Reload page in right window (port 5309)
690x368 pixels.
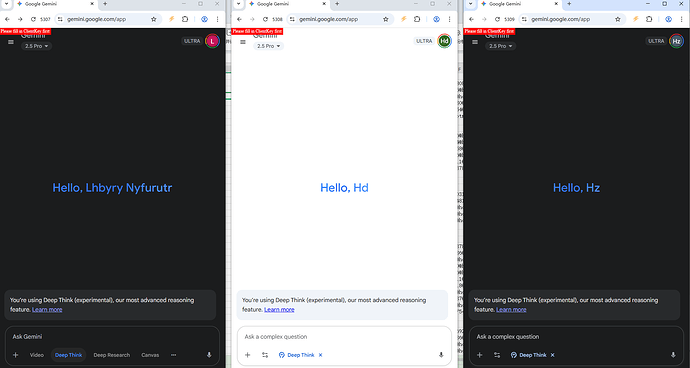tap(497, 19)
